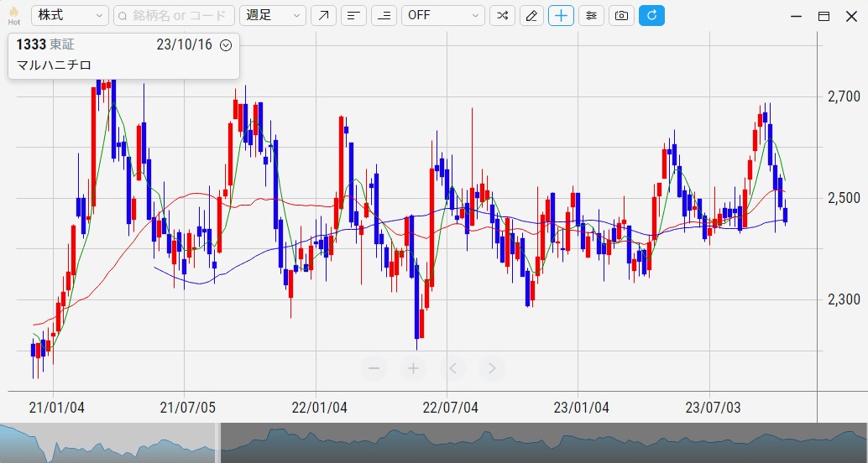The height and width of the screenshot is (463, 868).
Task: Click the diagonal arrow pop-out icon
Action: point(323,16)
